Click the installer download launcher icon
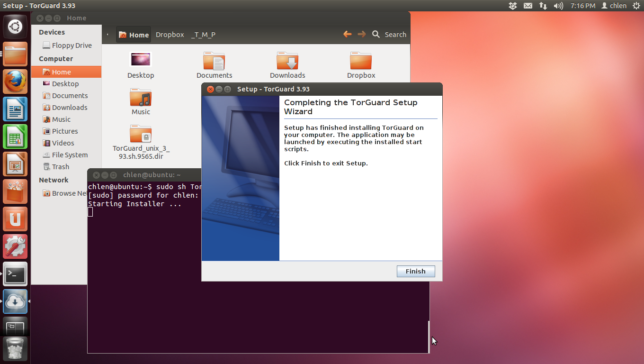 [x=15, y=301]
